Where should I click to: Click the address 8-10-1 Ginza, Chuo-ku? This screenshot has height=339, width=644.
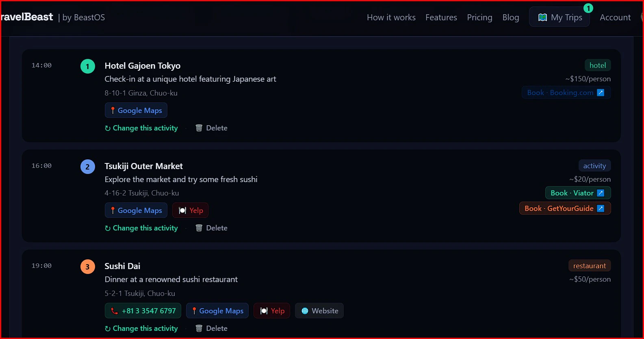pyautogui.click(x=141, y=93)
